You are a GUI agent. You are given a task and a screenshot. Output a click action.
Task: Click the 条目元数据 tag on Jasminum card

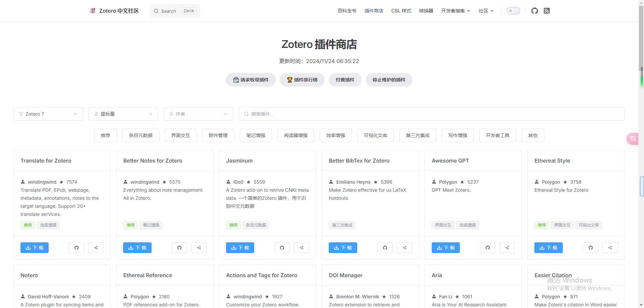pyautogui.click(x=256, y=225)
